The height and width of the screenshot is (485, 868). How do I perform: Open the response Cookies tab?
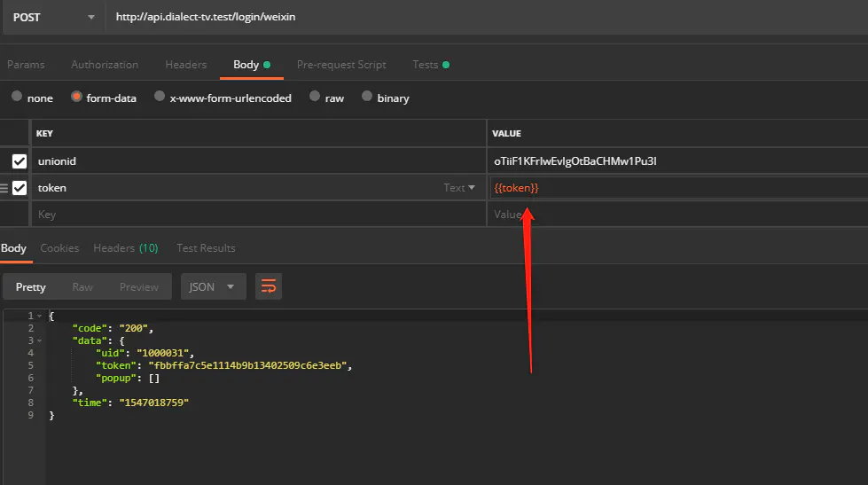tap(59, 248)
